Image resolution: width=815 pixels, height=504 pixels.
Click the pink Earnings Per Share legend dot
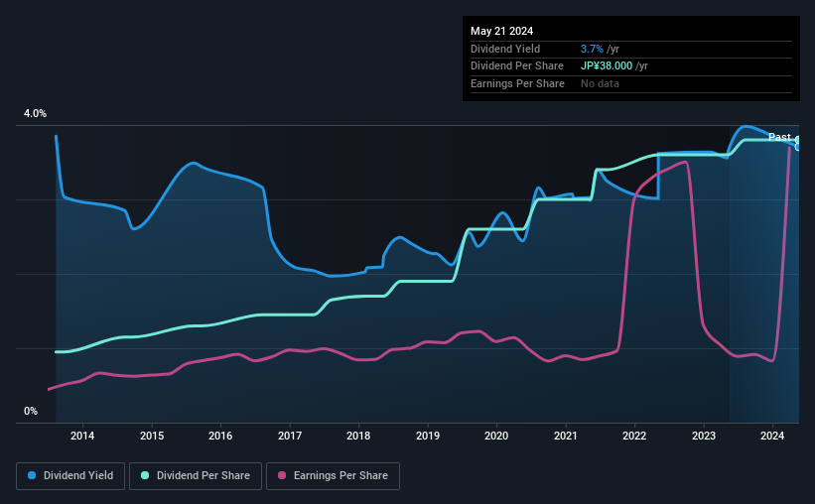[x=282, y=475]
